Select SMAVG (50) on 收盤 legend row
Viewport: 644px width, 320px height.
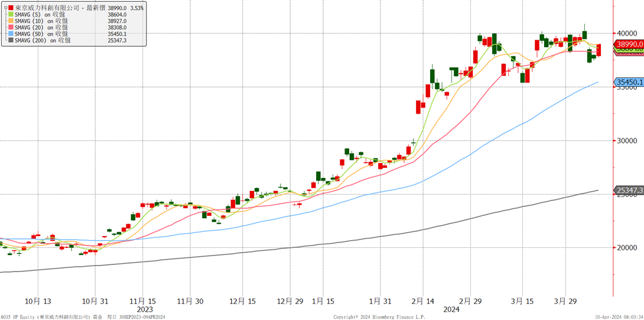(x=43, y=34)
